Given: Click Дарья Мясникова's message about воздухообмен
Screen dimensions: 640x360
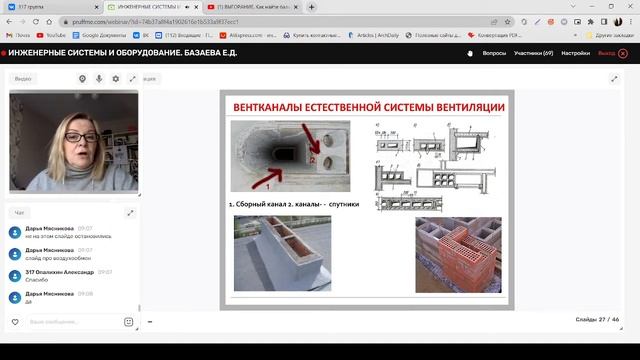Looking at the screenshot, I should coord(58,258).
